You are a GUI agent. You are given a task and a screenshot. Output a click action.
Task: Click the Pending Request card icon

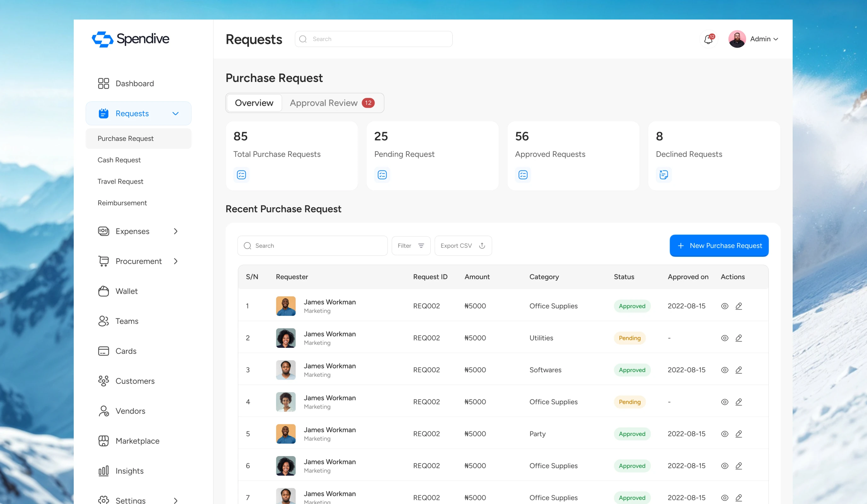(382, 175)
